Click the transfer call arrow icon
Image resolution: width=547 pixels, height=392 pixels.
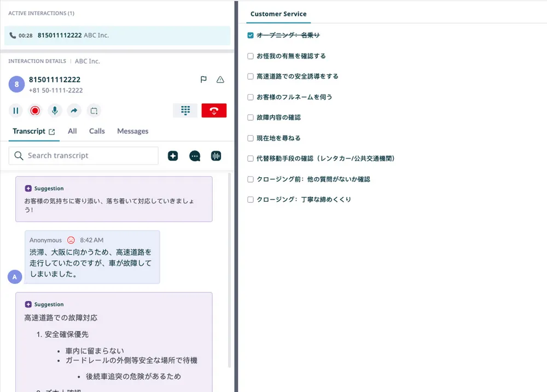(74, 111)
